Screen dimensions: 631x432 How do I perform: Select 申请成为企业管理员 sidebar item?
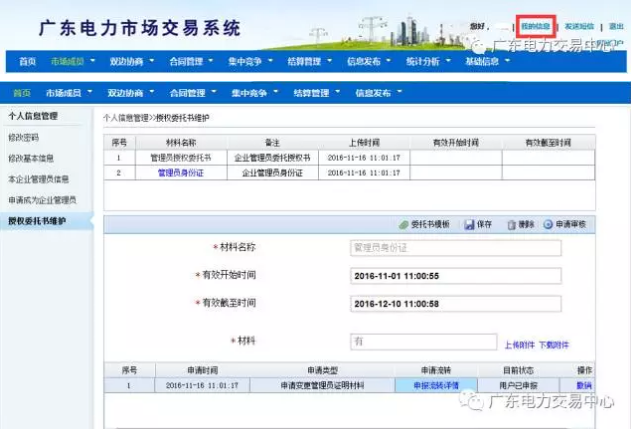pos(42,200)
